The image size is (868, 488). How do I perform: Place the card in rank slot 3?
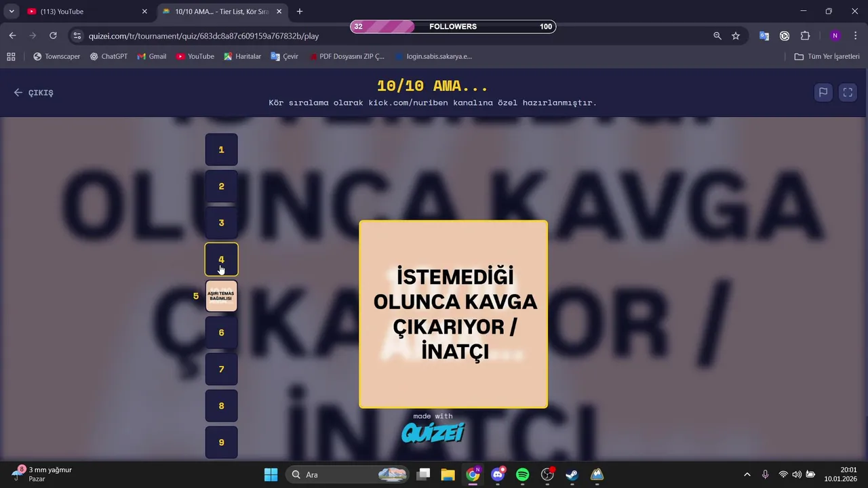pyautogui.click(x=221, y=222)
